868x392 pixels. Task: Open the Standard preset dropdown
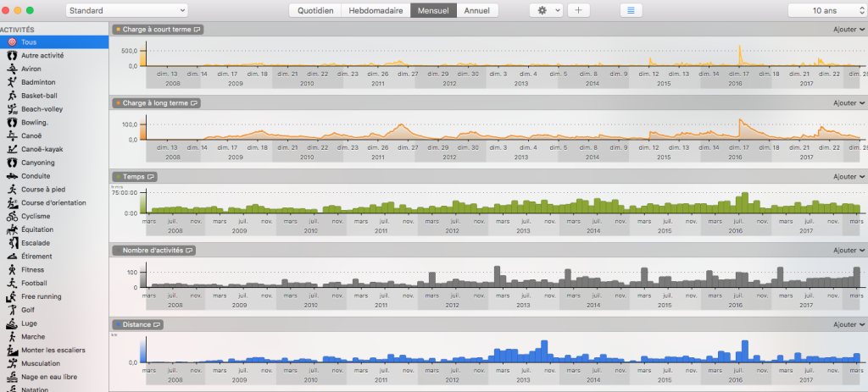(127, 10)
